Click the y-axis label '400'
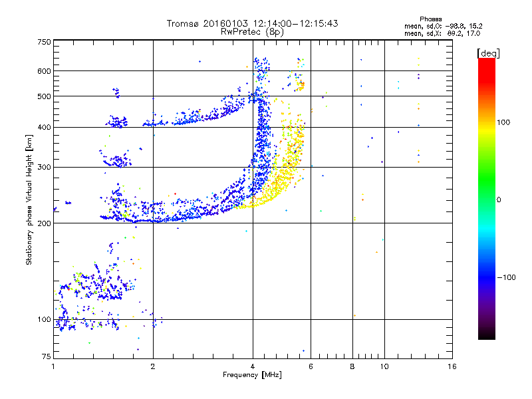532x399 pixels. coord(44,127)
